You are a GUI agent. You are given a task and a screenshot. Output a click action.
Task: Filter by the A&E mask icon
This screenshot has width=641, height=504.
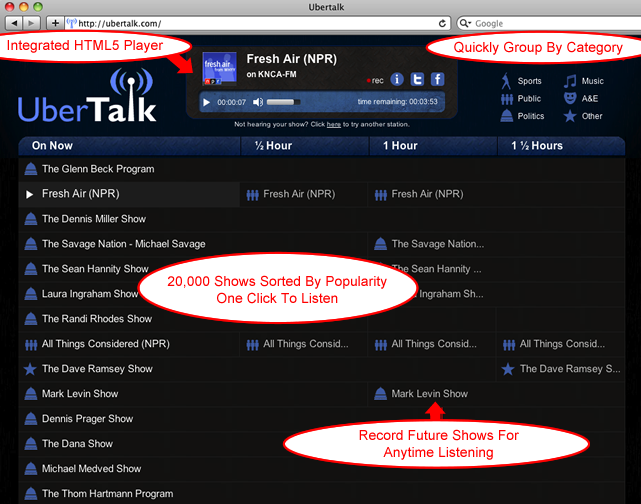click(x=570, y=98)
